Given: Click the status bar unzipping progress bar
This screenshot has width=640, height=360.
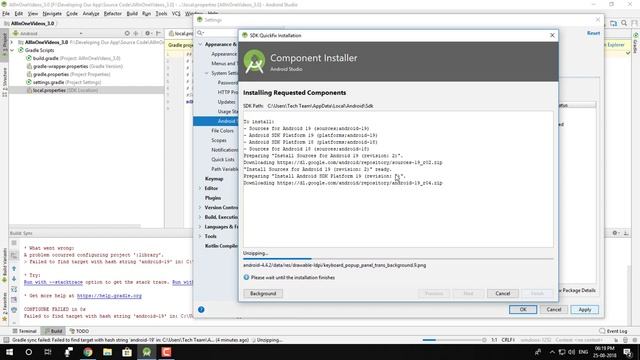Looking at the screenshot, I should (x=452, y=340).
